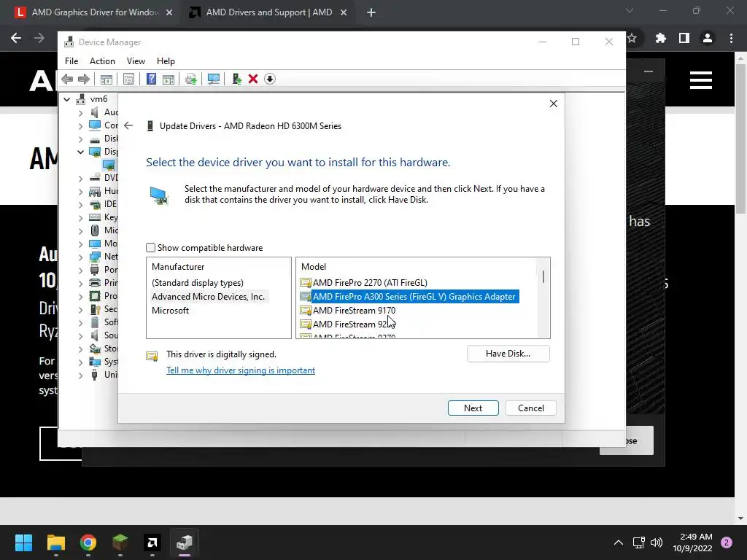Image resolution: width=747 pixels, height=560 pixels.
Task: Click the mouse icon of the Mic tree node
Action: [x=95, y=230]
